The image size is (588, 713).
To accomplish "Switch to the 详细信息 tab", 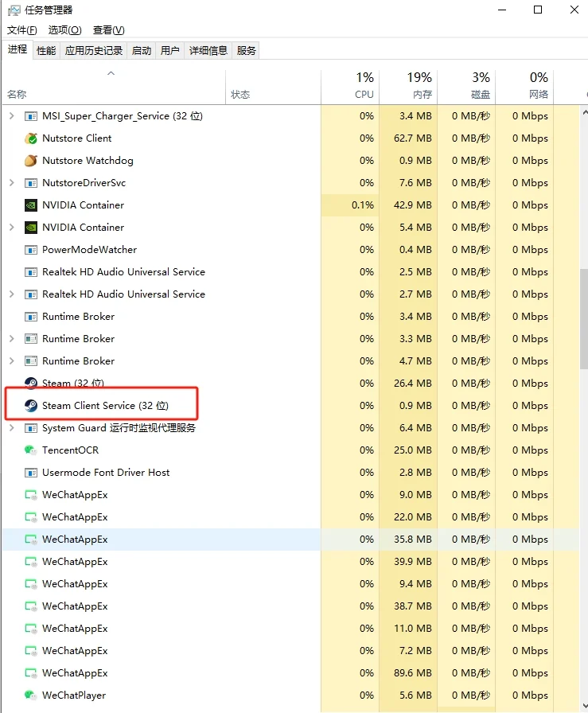I will coord(208,50).
